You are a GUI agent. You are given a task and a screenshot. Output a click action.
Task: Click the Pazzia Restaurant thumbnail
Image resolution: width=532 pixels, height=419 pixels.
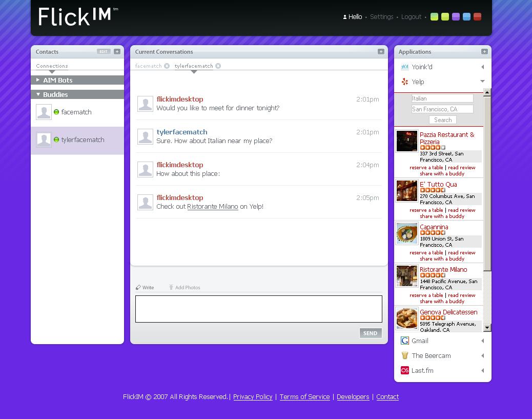(x=407, y=141)
